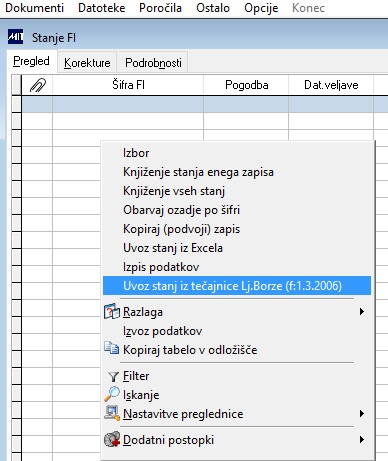Click the MIT logo icon beside Stanje FI
Screen dimensions: 388x461
click(16, 37)
